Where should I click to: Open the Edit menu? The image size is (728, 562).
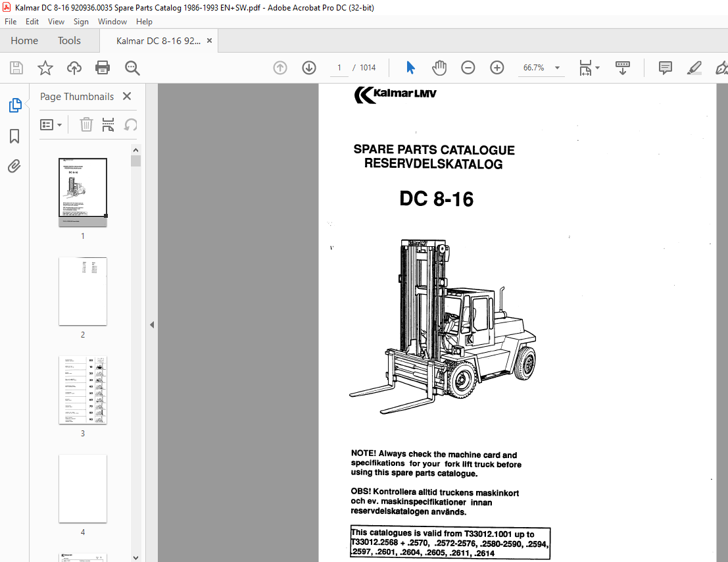point(32,21)
